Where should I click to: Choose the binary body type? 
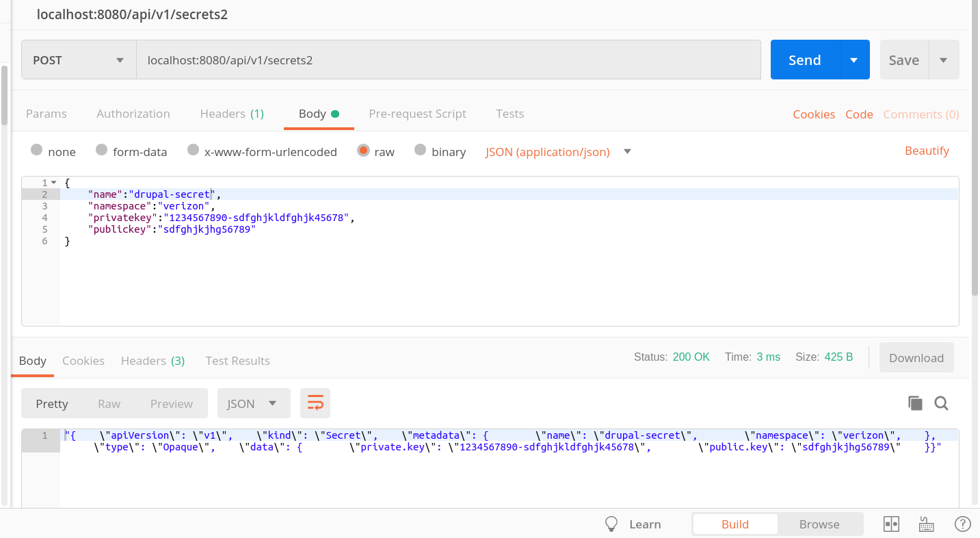[419, 151]
